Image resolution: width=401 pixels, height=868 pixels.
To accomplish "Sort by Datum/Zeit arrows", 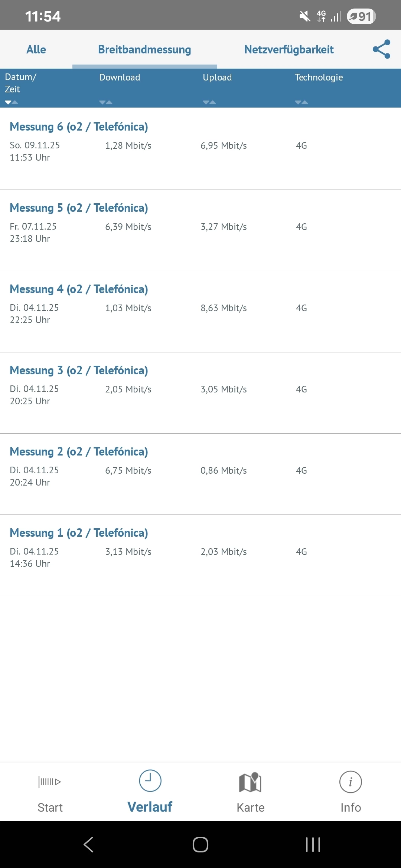I will pos(12,102).
